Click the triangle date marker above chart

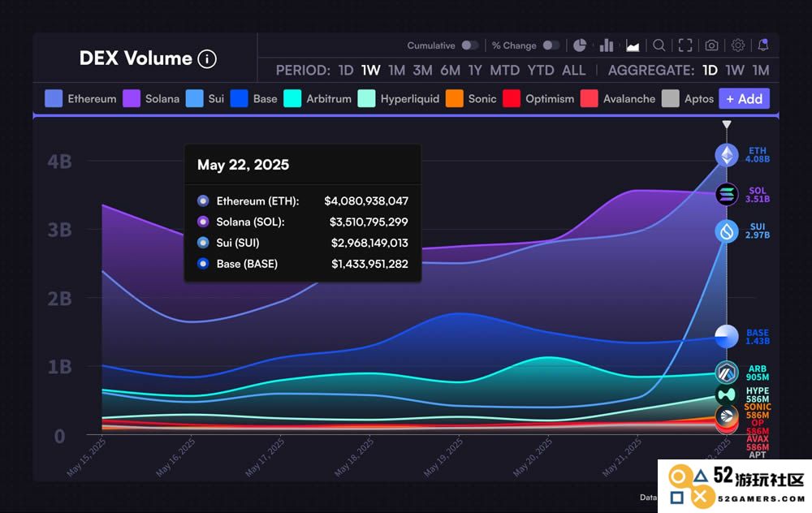(727, 125)
